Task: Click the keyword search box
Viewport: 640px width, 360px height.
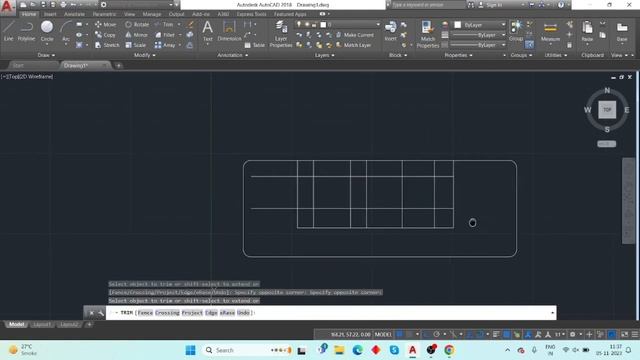Action: pos(428,5)
